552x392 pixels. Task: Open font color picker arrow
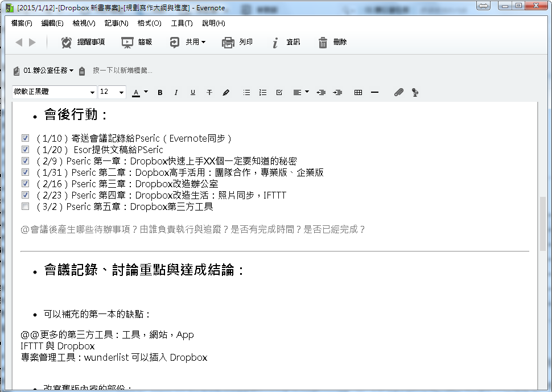coord(146,92)
